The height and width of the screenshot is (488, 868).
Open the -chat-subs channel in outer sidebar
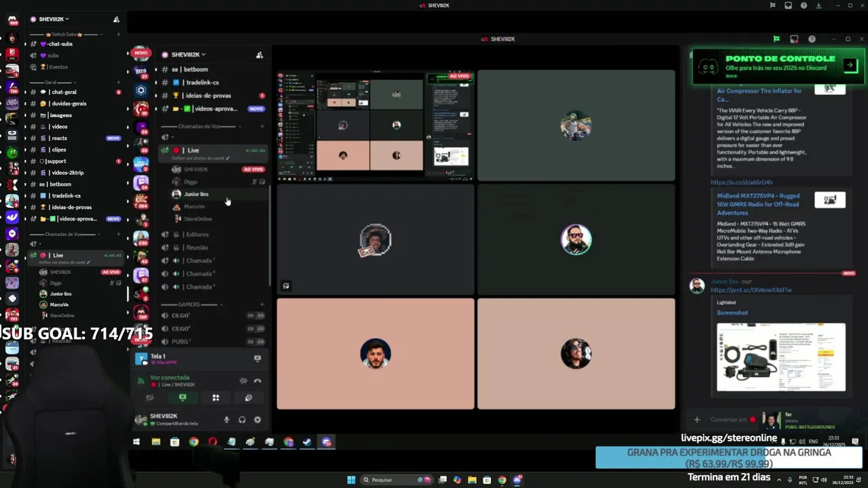pos(60,44)
